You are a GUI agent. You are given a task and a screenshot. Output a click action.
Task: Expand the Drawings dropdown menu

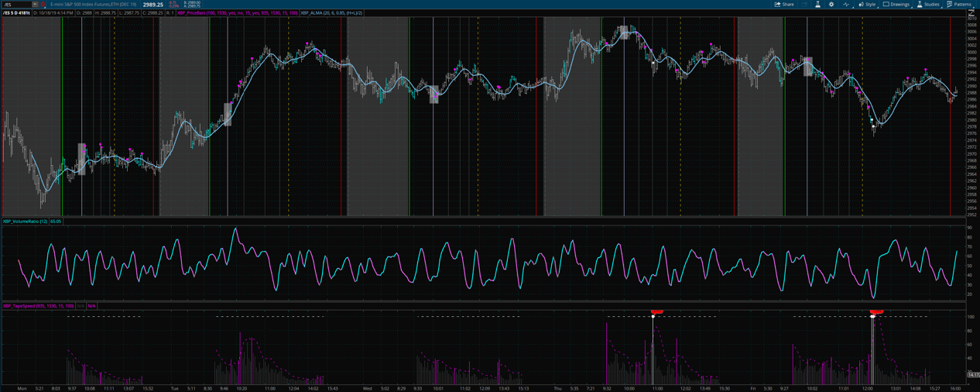click(x=896, y=5)
